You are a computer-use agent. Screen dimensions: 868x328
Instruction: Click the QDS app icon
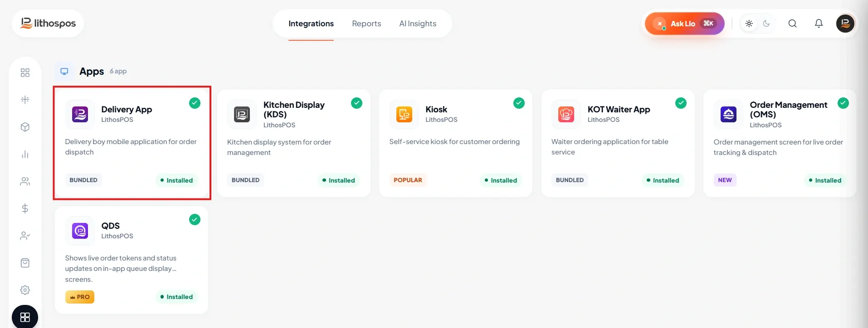pos(80,231)
